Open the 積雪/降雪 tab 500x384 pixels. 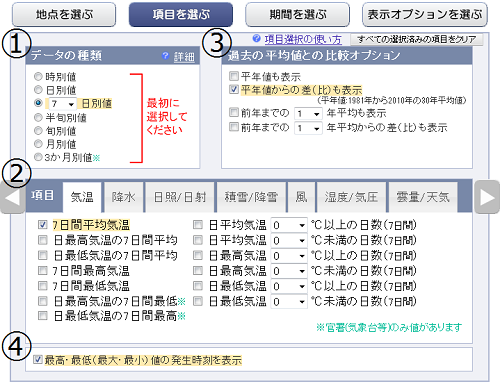251,197
